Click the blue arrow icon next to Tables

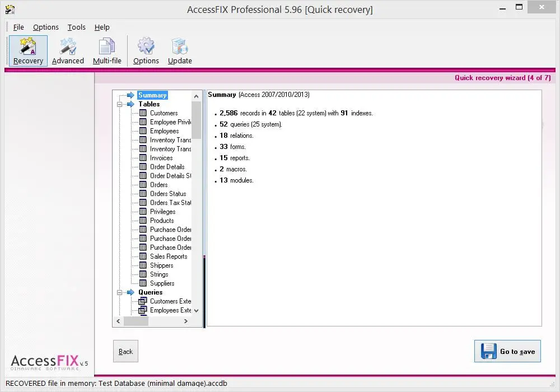[x=130, y=104]
